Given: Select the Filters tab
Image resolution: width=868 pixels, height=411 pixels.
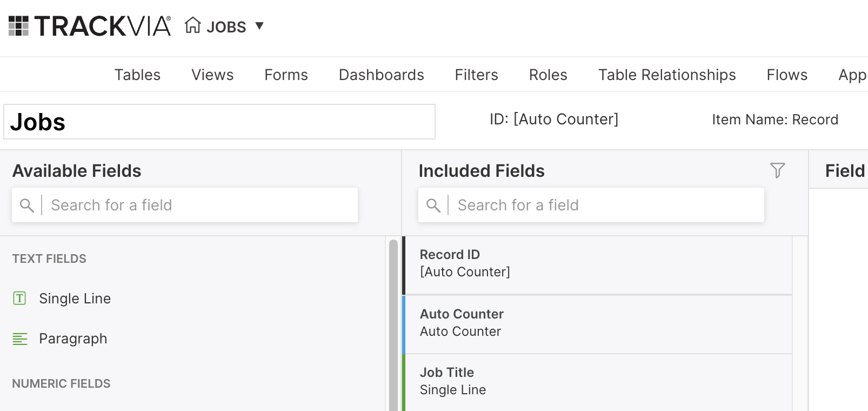Looking at the screenshot, I should click(x=476, y=75).
